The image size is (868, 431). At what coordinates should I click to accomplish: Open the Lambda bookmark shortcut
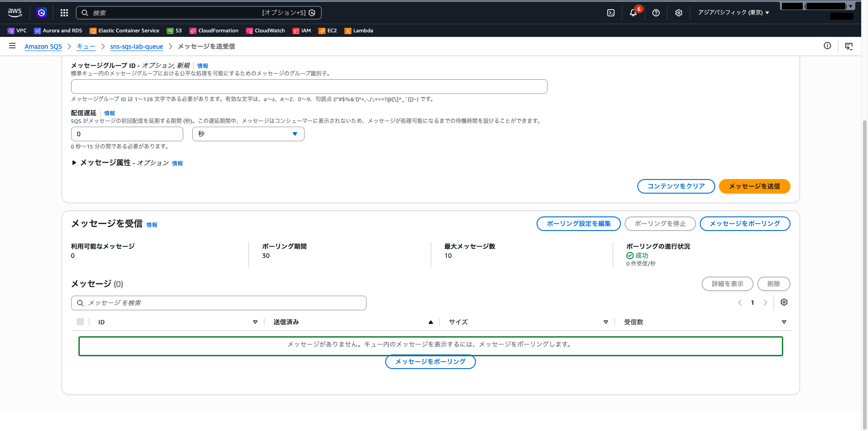tap(359, 31)
